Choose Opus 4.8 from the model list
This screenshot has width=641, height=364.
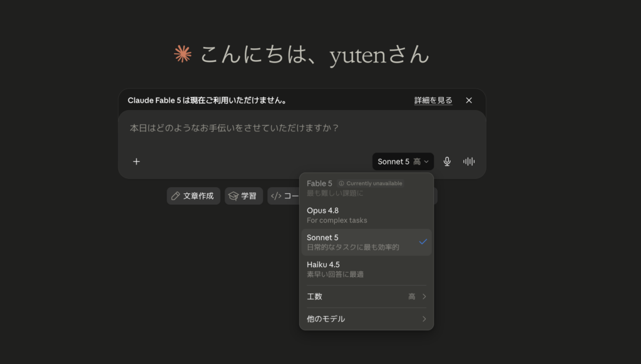click(x=366, y=215)
